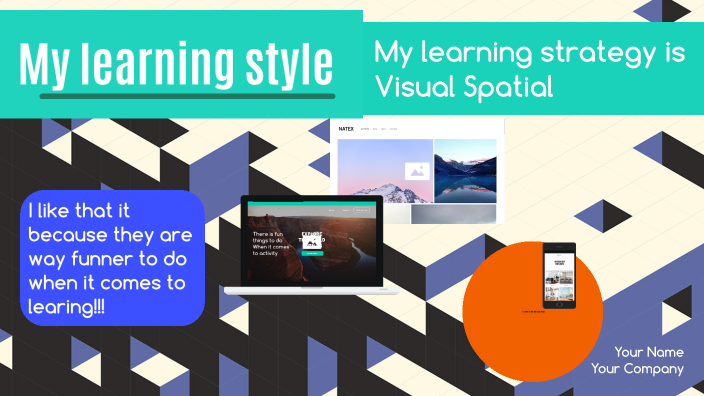Select the 'Your Name' text
This screenshot has width=704, height=396.
tap(649, 352)
